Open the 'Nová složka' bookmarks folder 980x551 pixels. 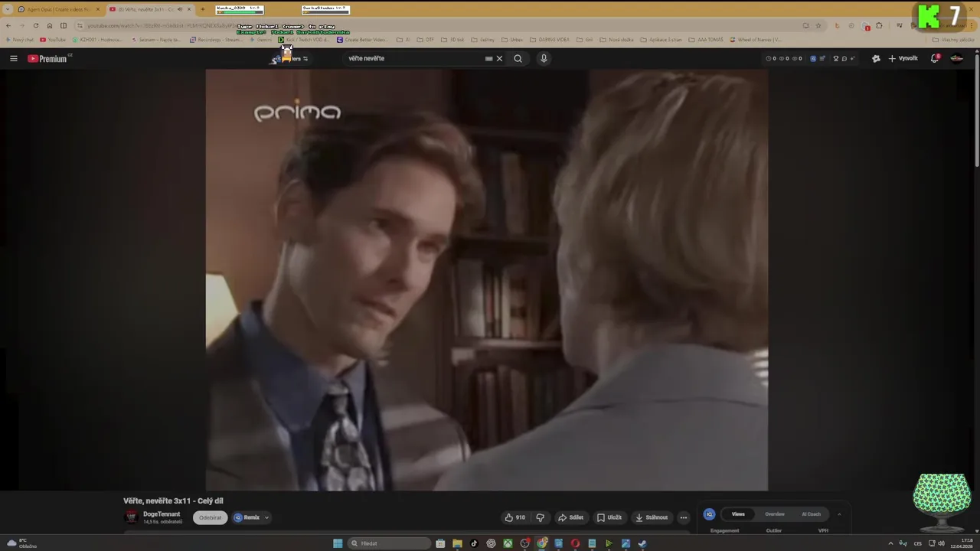[x=616, y=40]
